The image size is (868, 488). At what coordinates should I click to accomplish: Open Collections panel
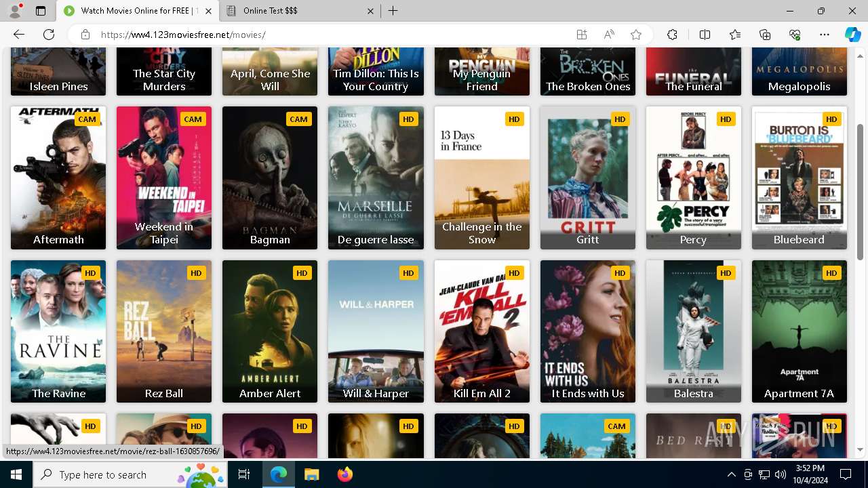point(765,35)
